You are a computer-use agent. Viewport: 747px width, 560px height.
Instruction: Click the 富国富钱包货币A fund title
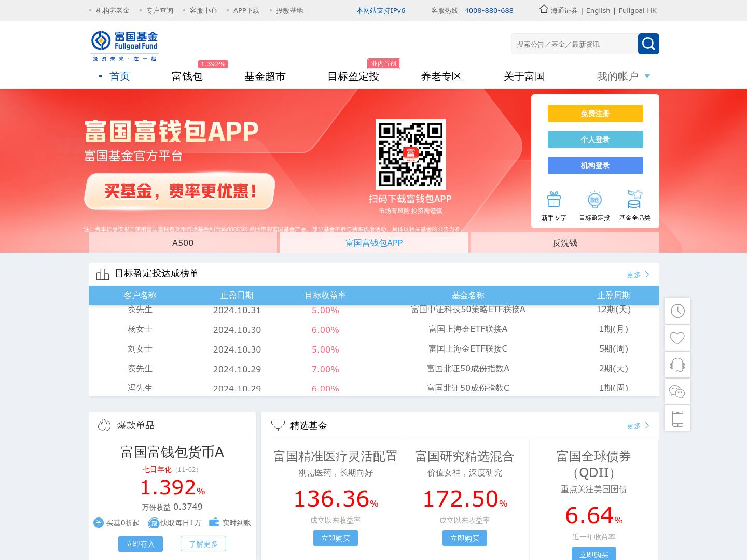pos(172,452)
